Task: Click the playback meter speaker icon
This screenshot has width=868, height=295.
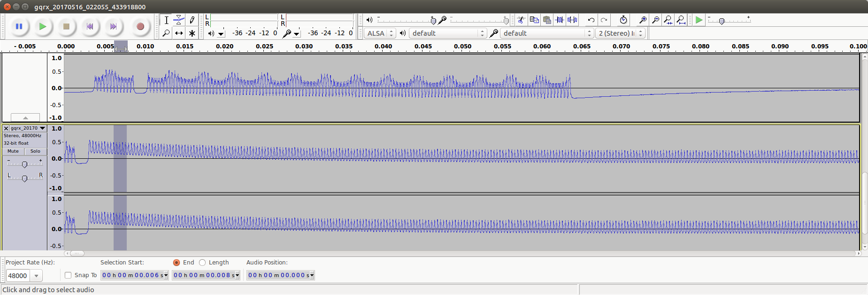Action: tap(211, 33)
